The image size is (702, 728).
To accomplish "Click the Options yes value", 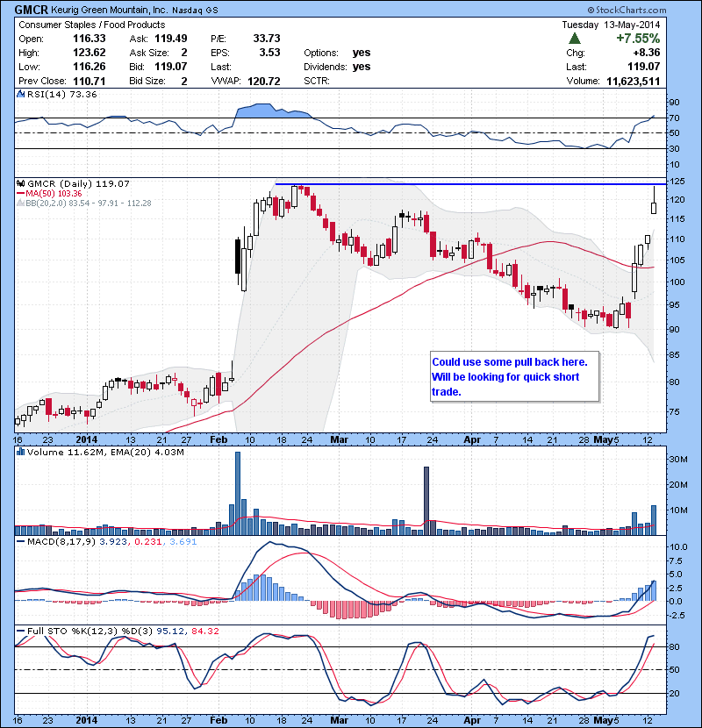I will [x=362, y=53].
